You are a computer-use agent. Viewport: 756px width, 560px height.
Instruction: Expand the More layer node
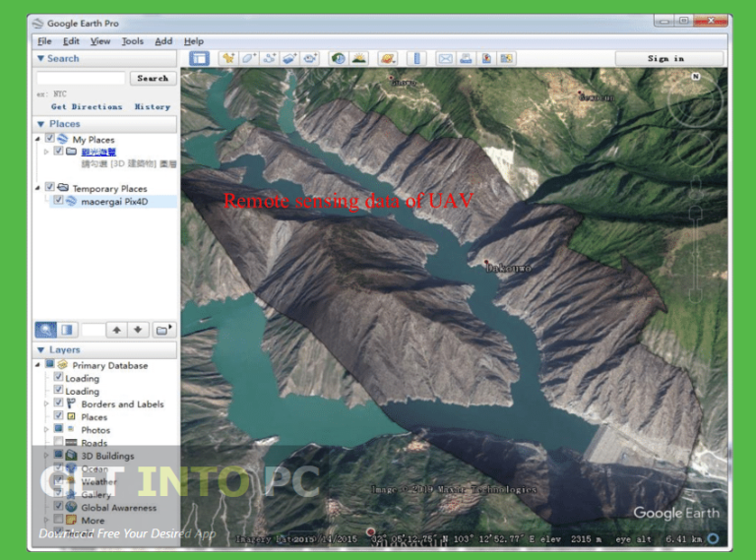tap(46, 520)
